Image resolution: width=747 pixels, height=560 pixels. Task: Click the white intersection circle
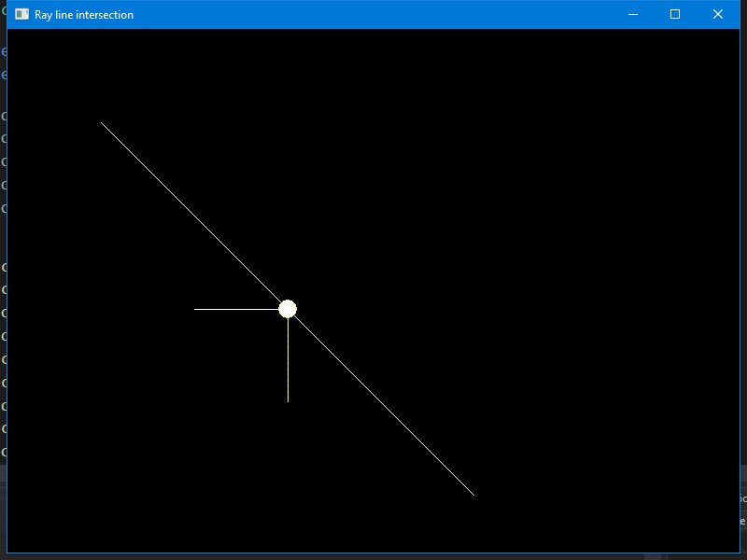pos(288,309)
